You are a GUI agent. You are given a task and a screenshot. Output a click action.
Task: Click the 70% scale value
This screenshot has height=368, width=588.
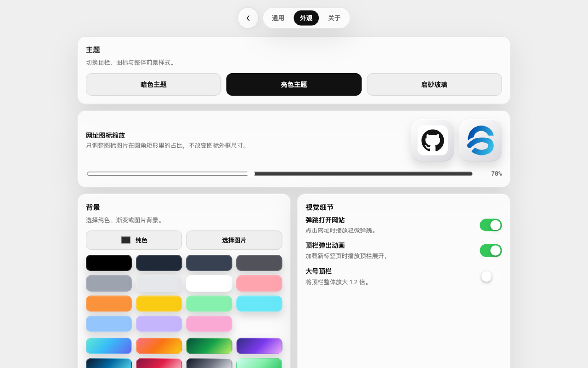[496, 173]
